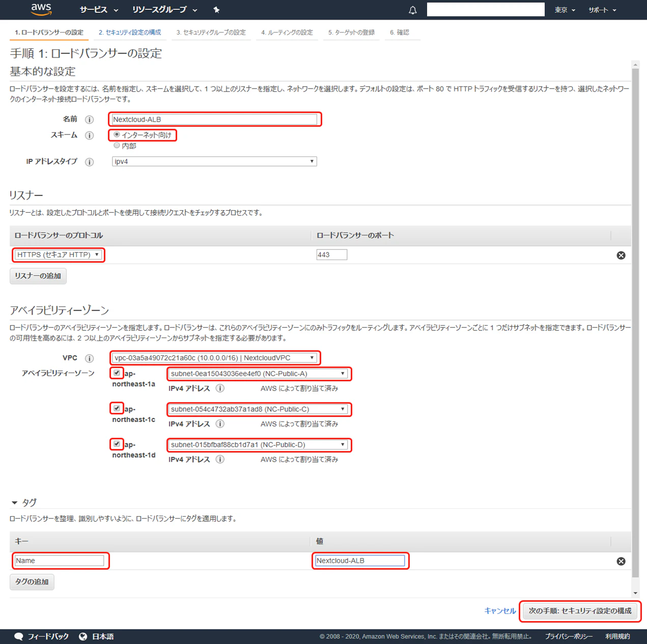Open subnet dropdown showing NC-Public-D
Viewport: 647px width, 644px height.
[258, 445]
